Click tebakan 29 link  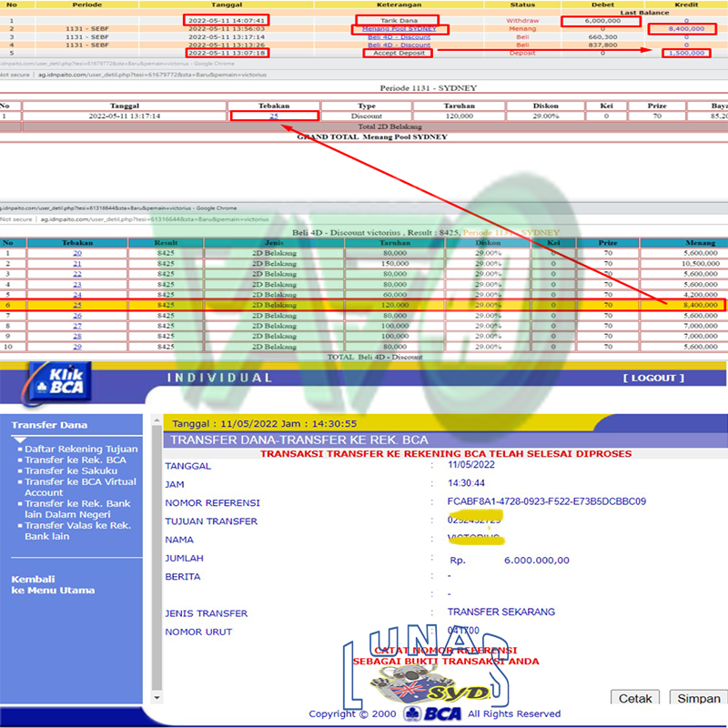pos(77,347)
